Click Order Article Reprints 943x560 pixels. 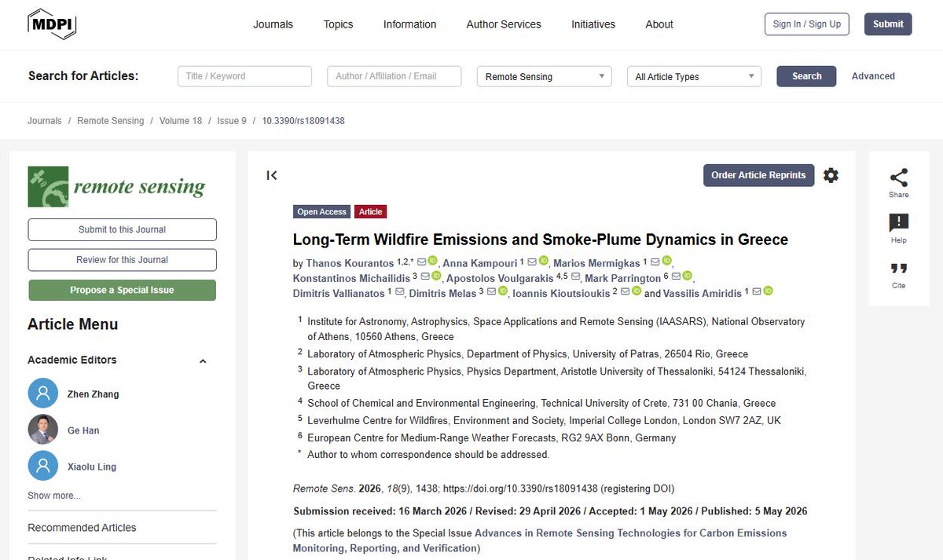coord(758,175)
